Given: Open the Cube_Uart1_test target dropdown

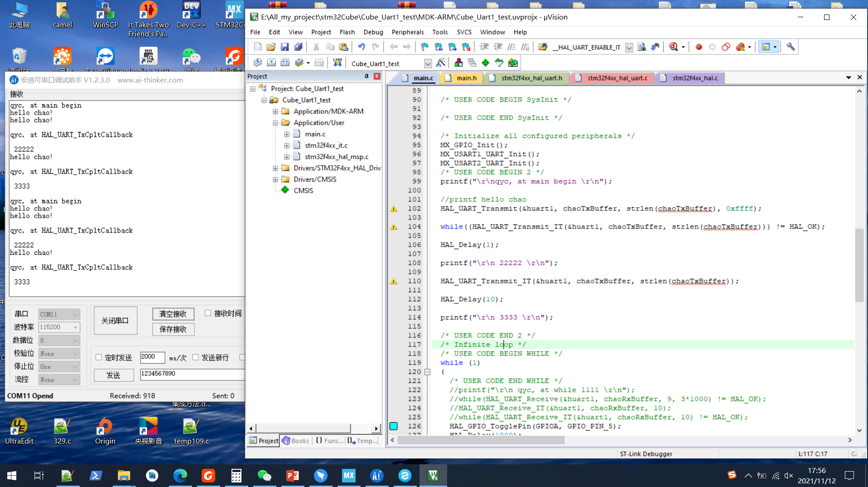Looking at the screenshot, I should click(428, 63).
